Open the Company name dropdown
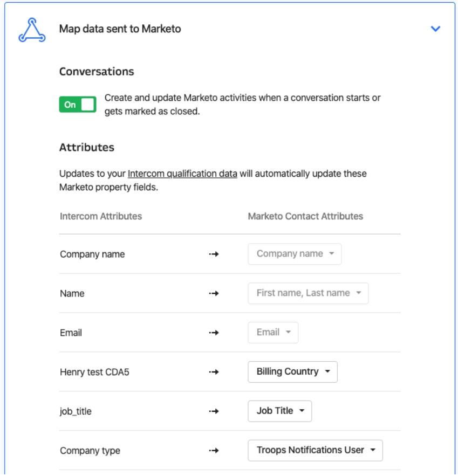Screen dimensions: 458x476 pyautogui.click(x=295, y=254)
